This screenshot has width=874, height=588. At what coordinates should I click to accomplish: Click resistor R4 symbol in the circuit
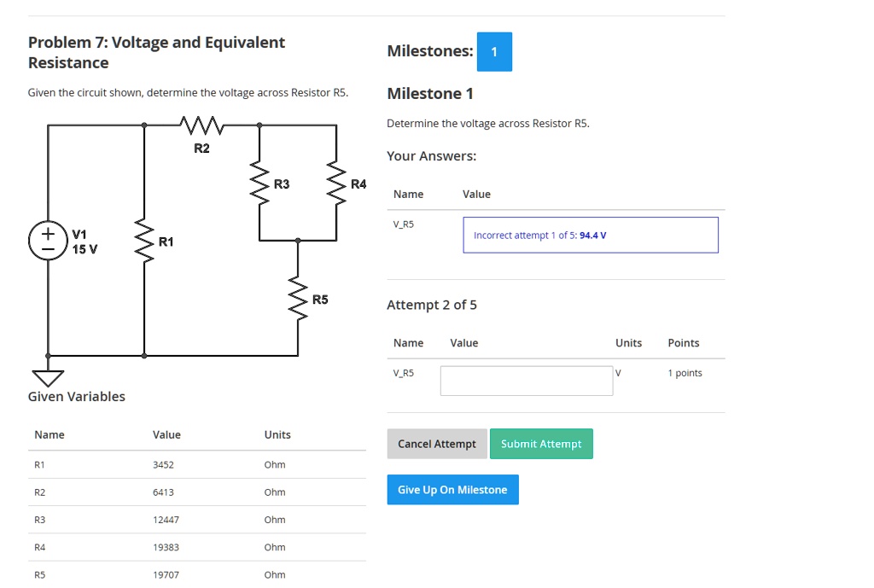[x=335, y=182]
